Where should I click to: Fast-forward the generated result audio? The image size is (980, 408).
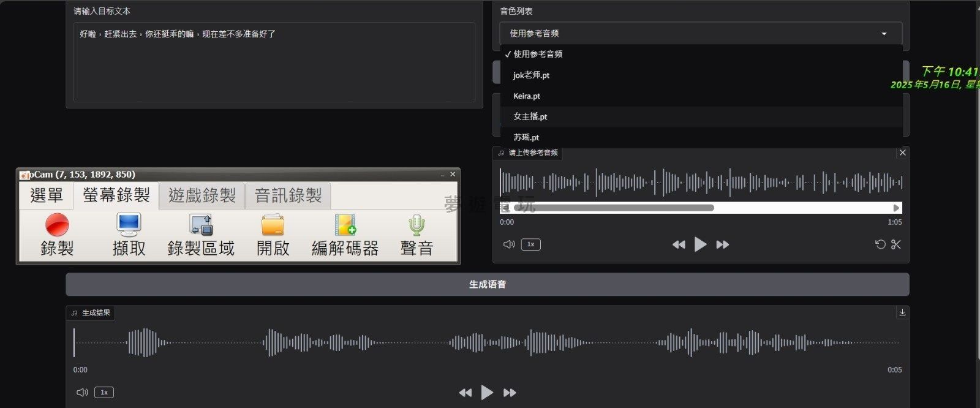pyautogui.click(x=510, y=393)
